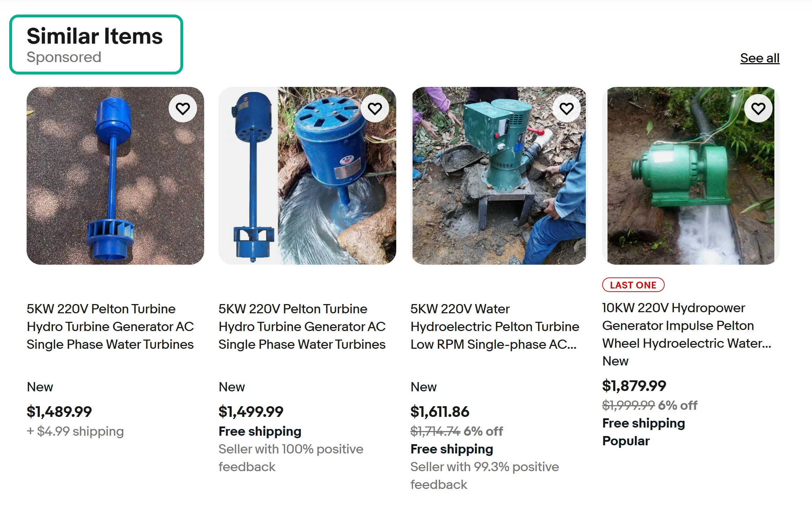This screenshot has height=518, width=812.
Task: Save the 5KW Water Hydroelectric Pelton listing with heart
Action: (x=566, y=108)
